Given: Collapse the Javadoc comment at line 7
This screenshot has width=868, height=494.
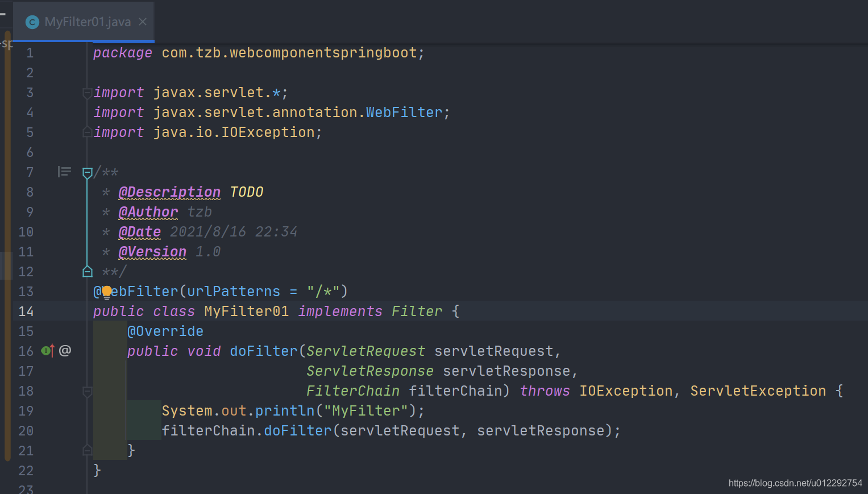Looking at the screenshot, I should (x=87, y=172).
